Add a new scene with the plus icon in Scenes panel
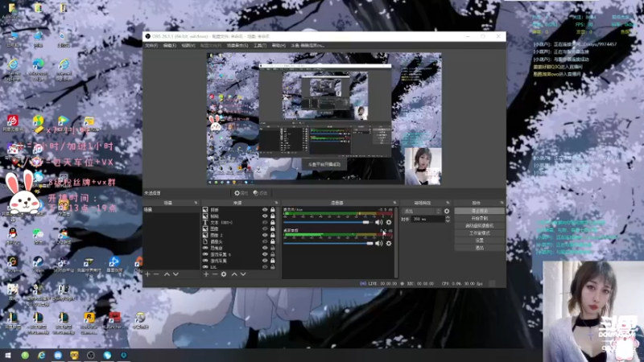 coord(147,274)
